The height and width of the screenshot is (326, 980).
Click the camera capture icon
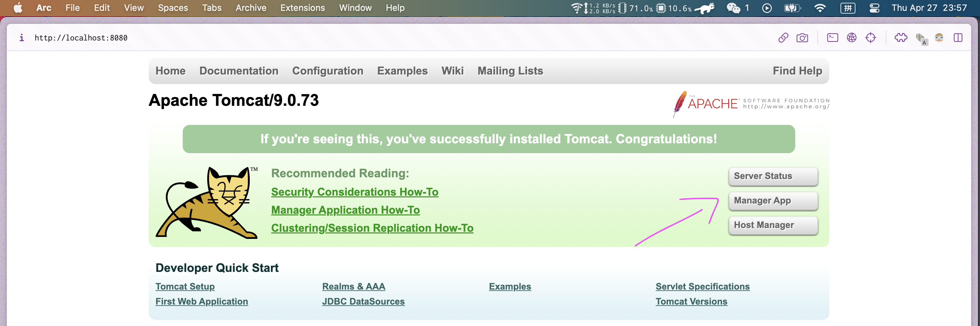(x=802, y=38)
